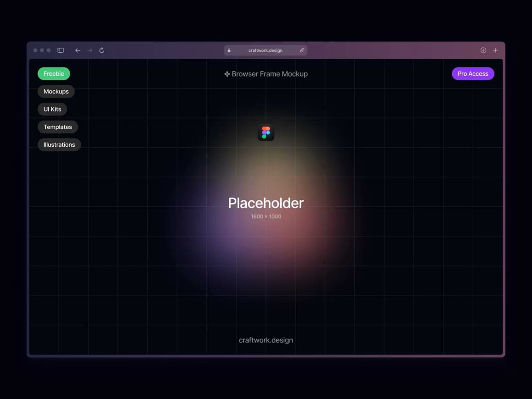This screenshot has width=532, height=399.
Task: Copy link using the chain icon
Action: pyautogui.click(x=302, y=50)
